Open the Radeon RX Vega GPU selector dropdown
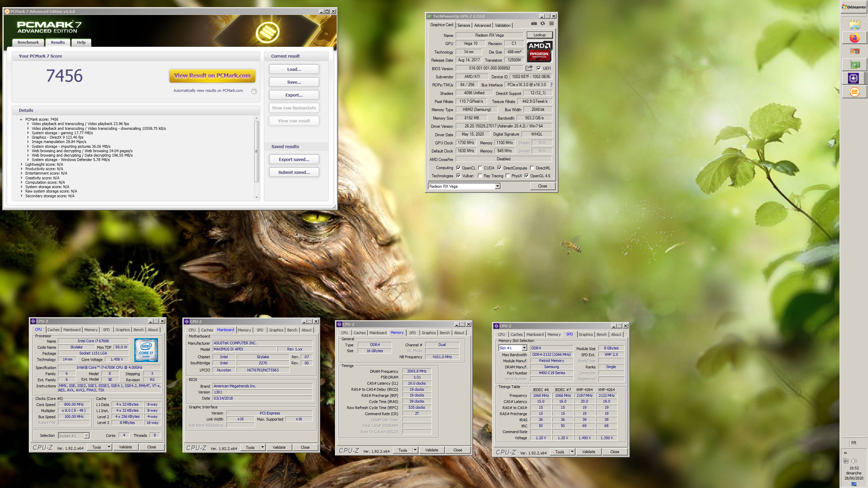Screen dimensions: 868x488 click(497, 186)
